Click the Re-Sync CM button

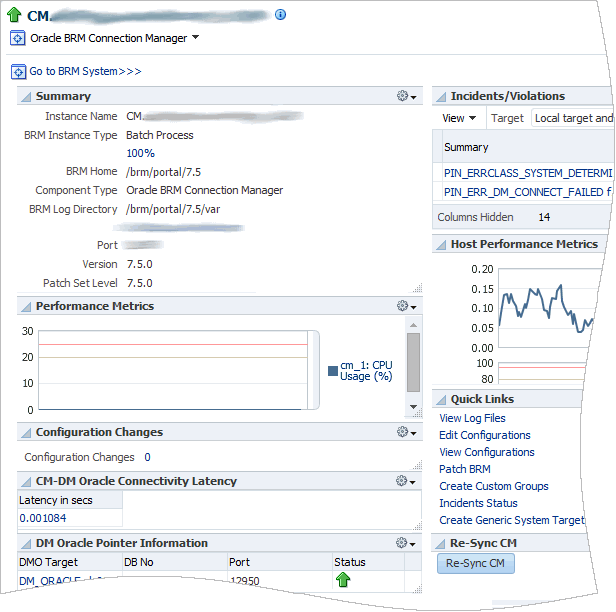(475, 563)
